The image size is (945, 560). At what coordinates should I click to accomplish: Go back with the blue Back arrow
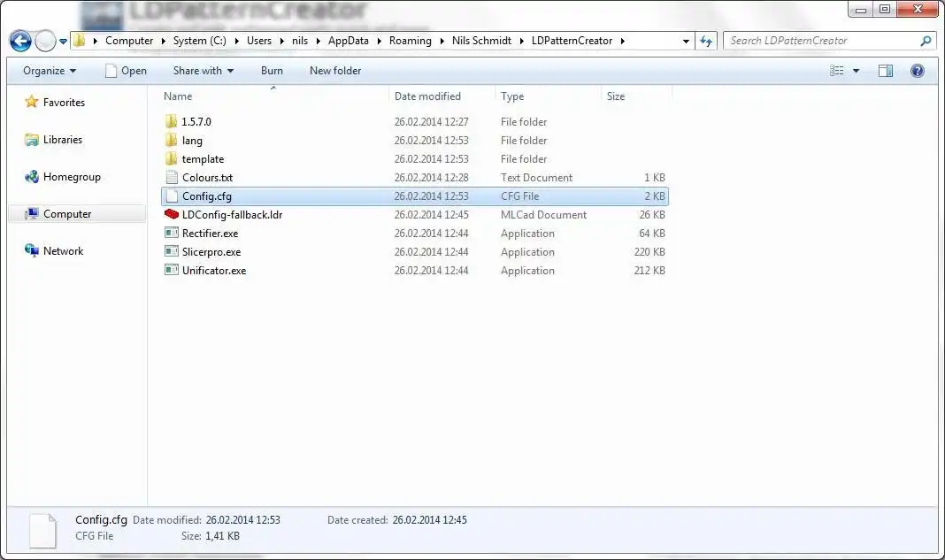click(20, 41)
